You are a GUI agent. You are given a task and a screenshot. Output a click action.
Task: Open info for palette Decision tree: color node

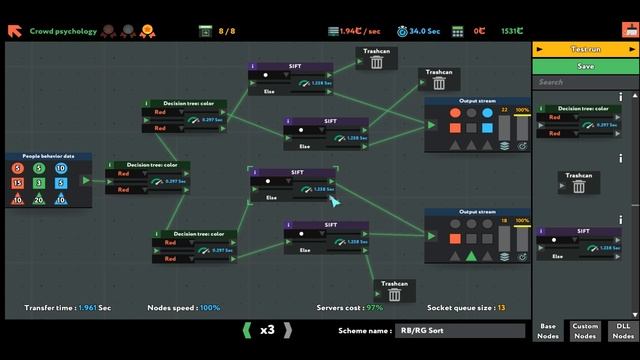click(621, 97)
